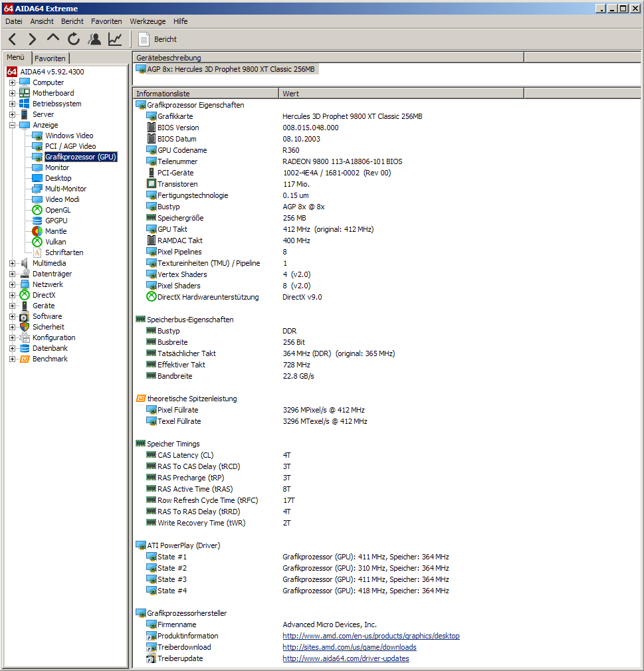Open the Bericht menu
This screenshot has height=671, width=644.
72,21
